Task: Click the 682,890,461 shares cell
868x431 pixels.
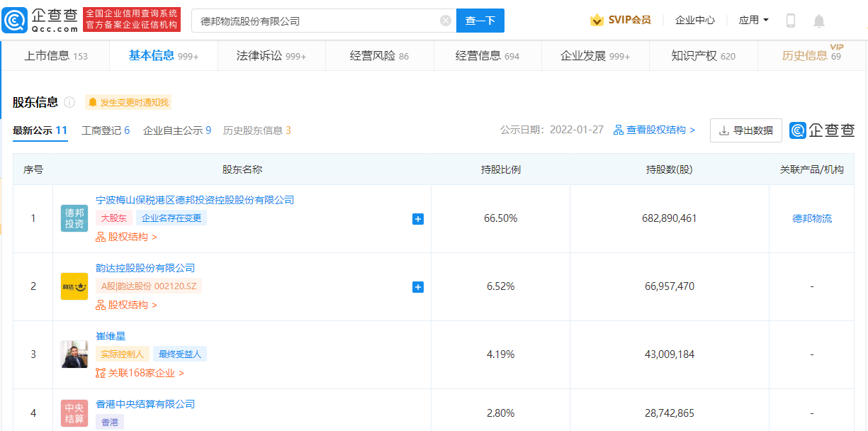Action: coord(670,218)
